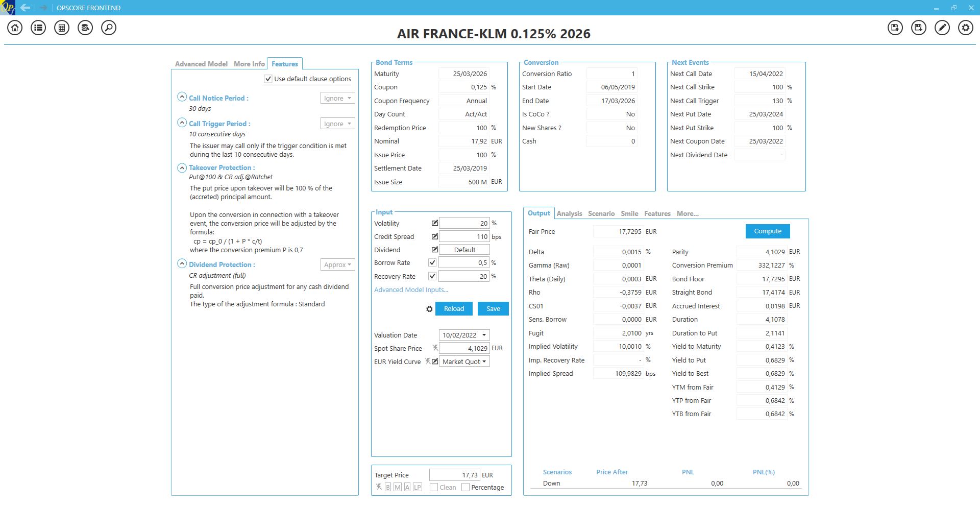Enable the Percentage checkbox
This screenshot has height=531, width=980.
click(465, 487)
